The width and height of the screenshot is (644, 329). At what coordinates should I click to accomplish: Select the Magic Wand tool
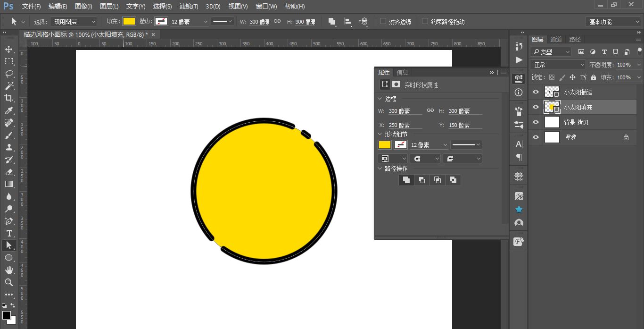pyautogui.click(x=8, y=86)
